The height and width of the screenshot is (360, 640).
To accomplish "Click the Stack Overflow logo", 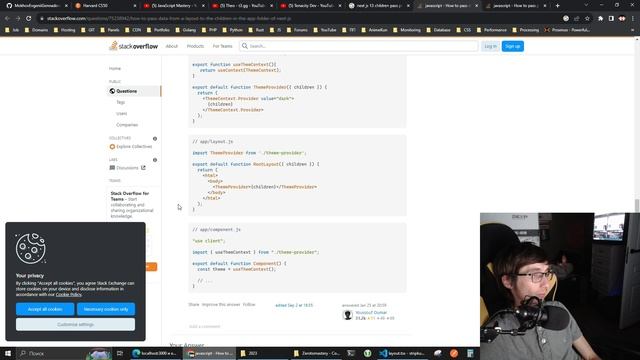I will [x=133, y=46].
